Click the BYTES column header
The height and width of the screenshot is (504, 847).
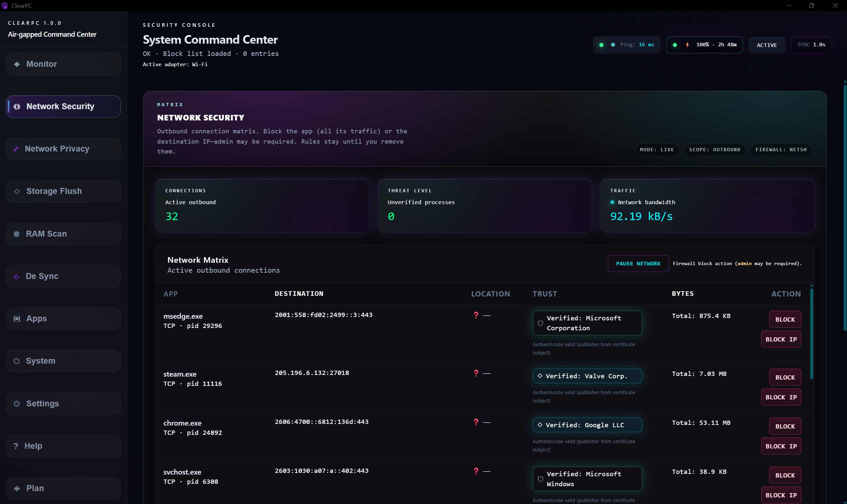[x=682, y=294]
